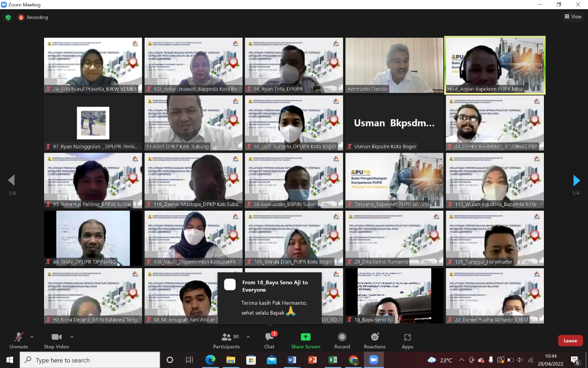The image size is (588, 368).
Task: Stop the camera video
Action: (x=57, y=341)
